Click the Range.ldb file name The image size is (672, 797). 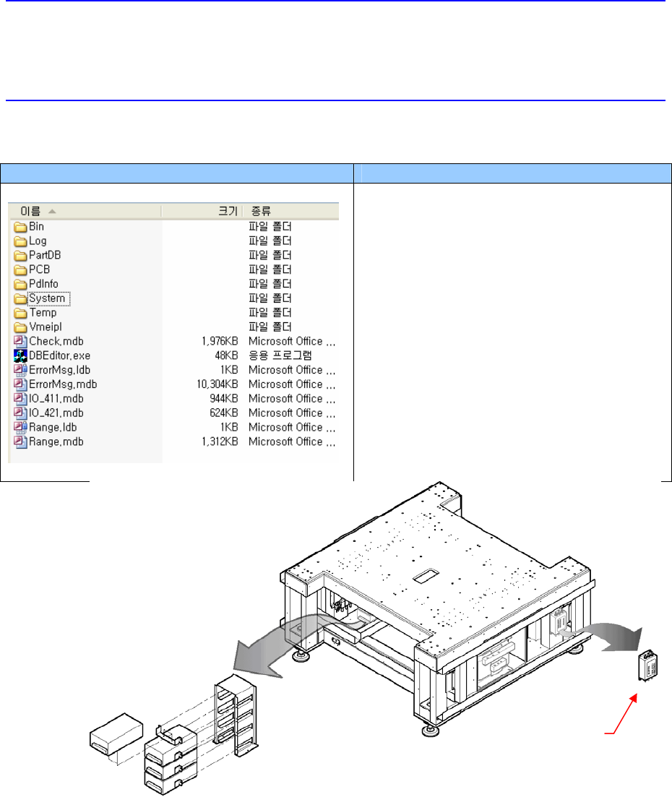click(x=53, y=428)
